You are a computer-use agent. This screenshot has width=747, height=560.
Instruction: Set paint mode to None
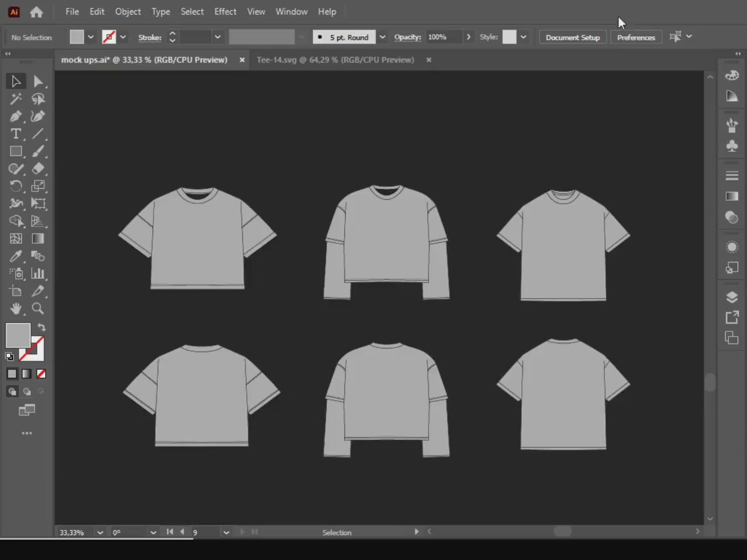coord(41,374)
